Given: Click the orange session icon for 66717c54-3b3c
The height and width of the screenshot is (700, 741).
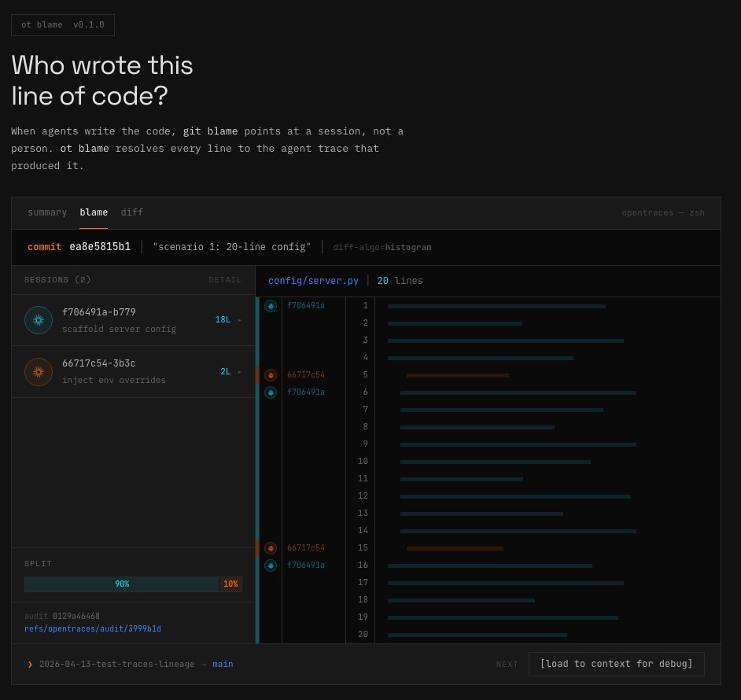Looking at the screenshot, I should click(x=39, y=372).
